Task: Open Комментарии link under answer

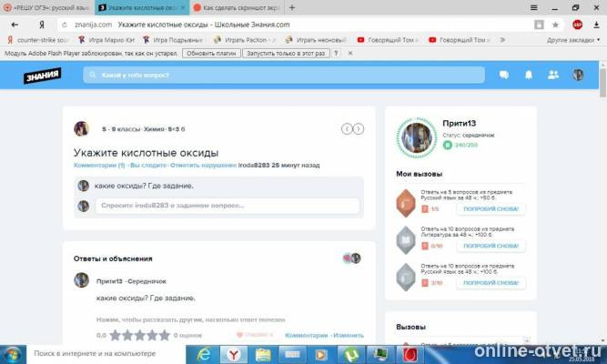Action: point(307,336)
